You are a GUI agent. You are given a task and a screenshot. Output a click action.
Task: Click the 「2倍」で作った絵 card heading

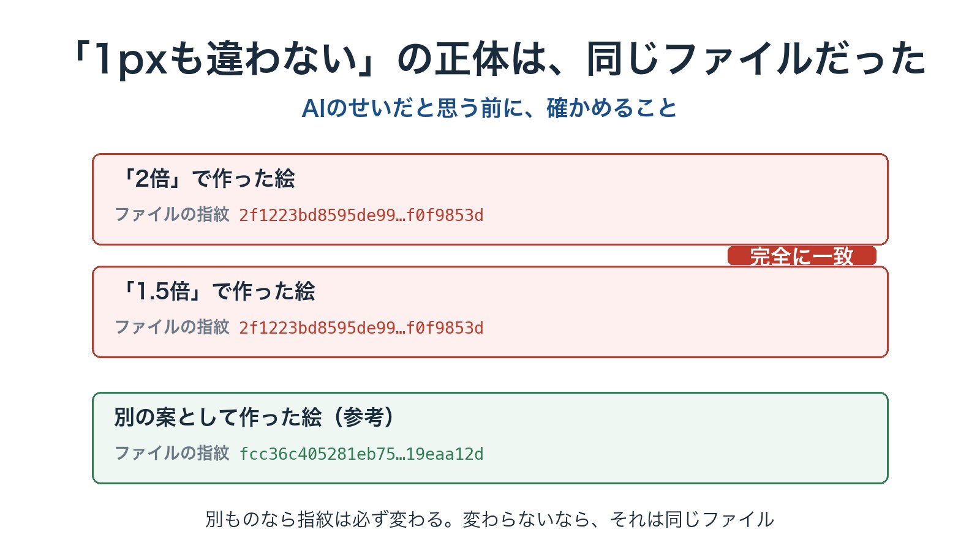pos(205,179)
